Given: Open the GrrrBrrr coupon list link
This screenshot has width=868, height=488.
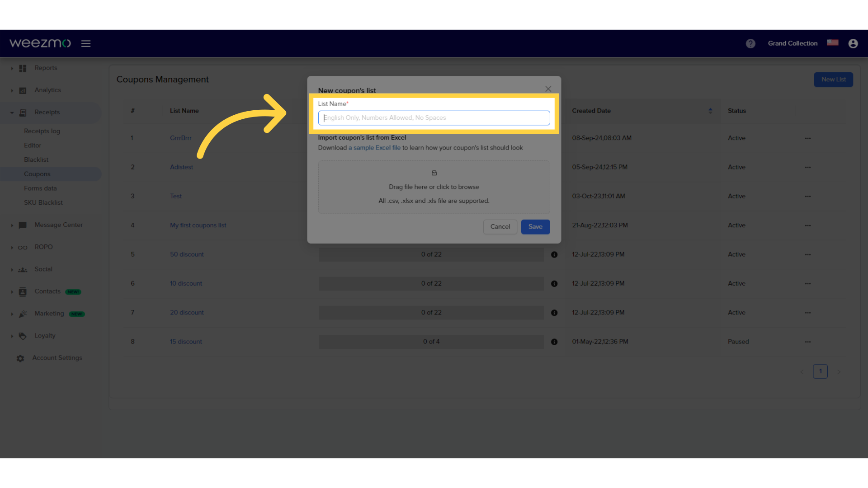Looking at the screenshot, I should tap(181, 138).
